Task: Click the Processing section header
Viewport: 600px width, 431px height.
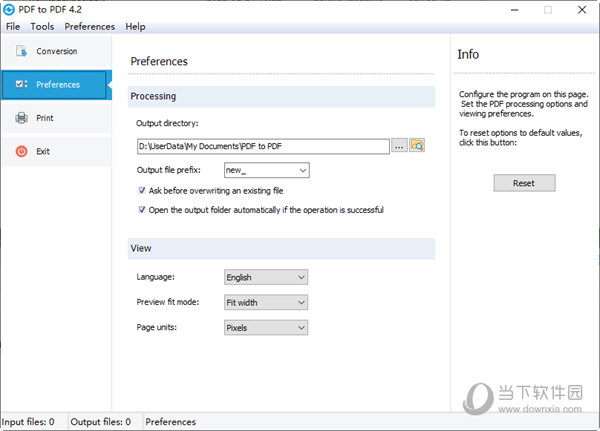Action: pyautogui.click(x=281, y=96)
